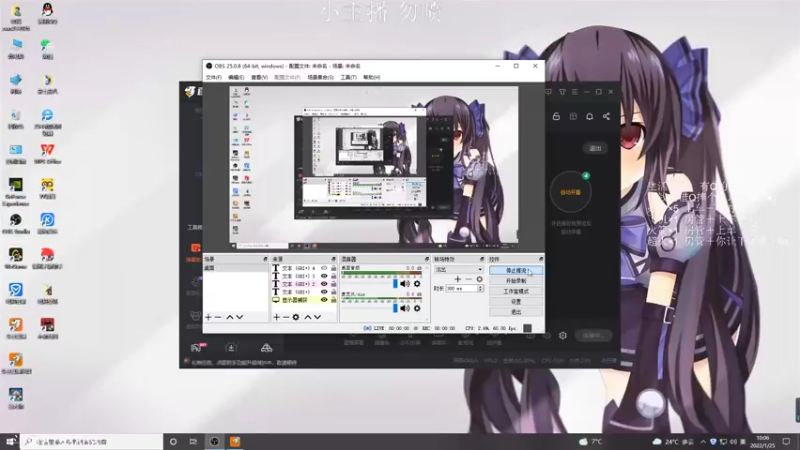Image resolution: width=800 pixels, height=450 pixels.
Task: Toggle lock on 文本 (GDI+) 2 source
Action: (x=334, y=284)
